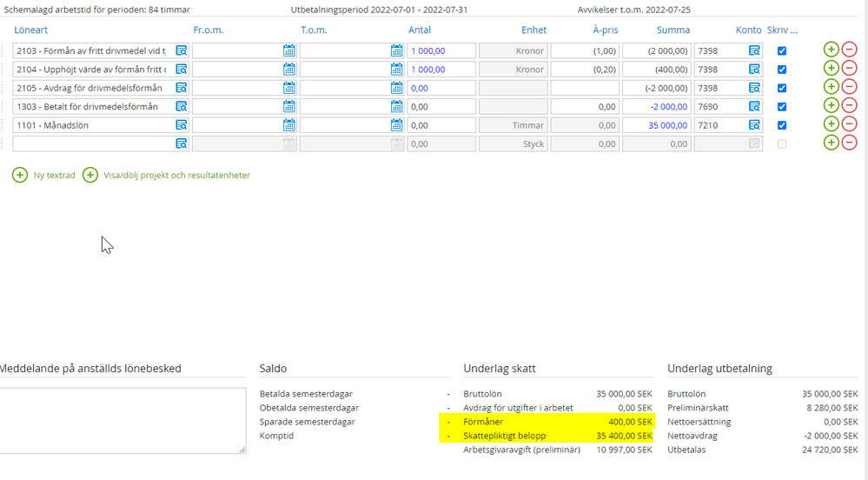
Task: Delete row 2104 using red minus icon
Action: (849, 69)
